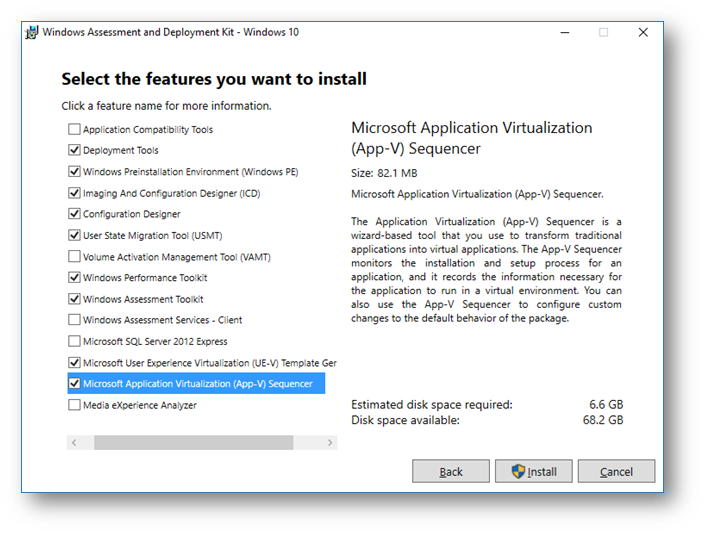The image size is (706, 535).
Task: Click the ADK installer icon in title bar
Action: (x=32, y=32)
